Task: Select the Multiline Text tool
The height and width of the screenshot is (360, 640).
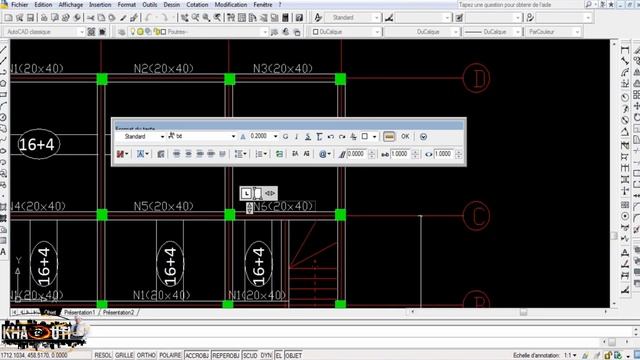Action: tap(3, 251)
